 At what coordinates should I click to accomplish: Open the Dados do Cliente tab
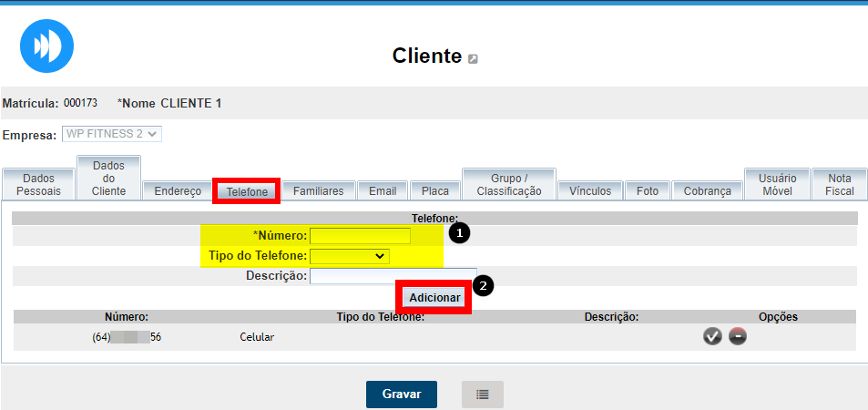[x=108, y=179]
